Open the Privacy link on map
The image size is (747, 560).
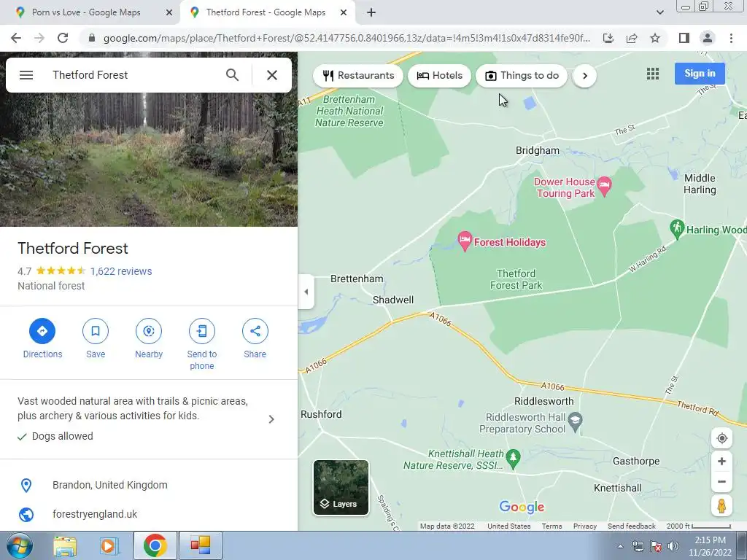[x=584, y=526]
